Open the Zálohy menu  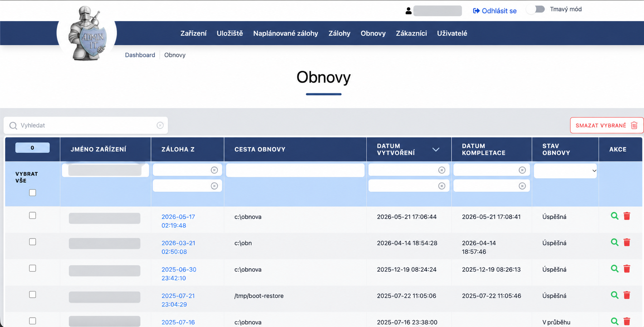click(x=339, y=33)
